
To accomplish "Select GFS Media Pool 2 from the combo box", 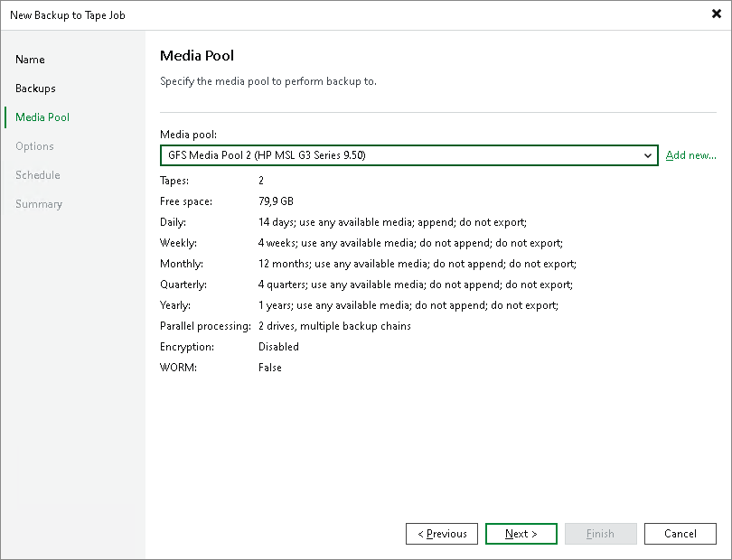I will 407,155.
